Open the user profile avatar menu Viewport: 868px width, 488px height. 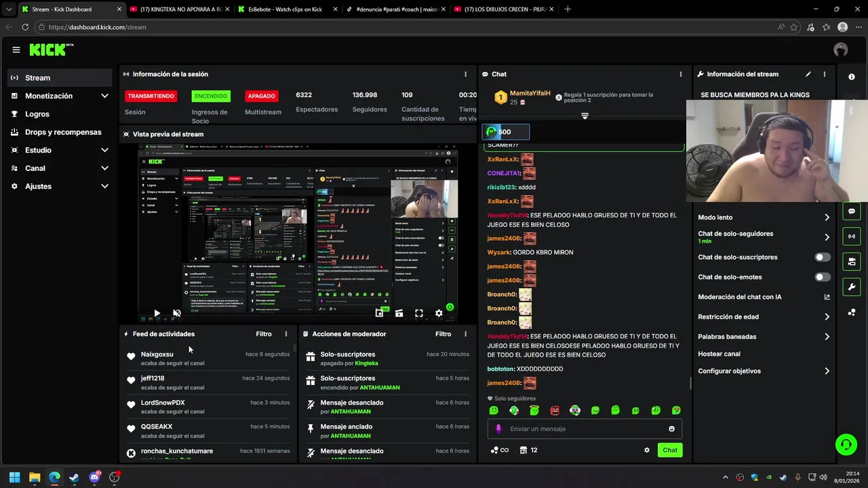(841, 49)
